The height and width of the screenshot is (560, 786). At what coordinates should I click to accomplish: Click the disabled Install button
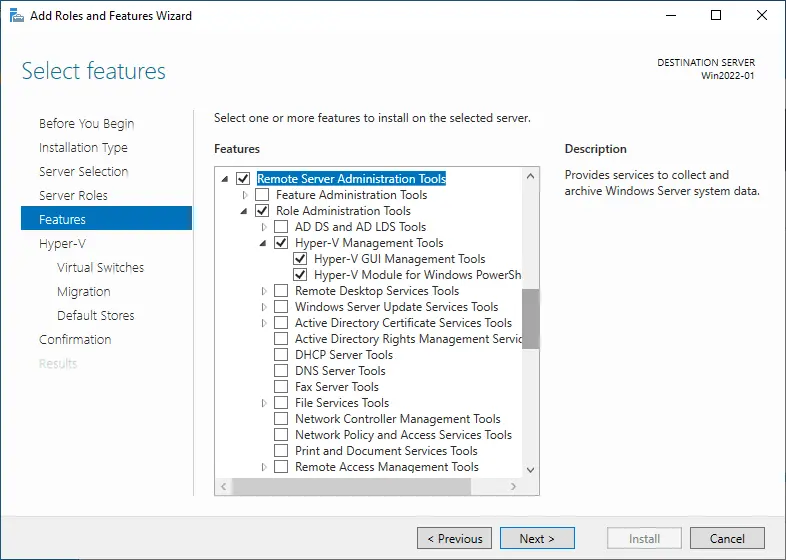click(644, 538)
